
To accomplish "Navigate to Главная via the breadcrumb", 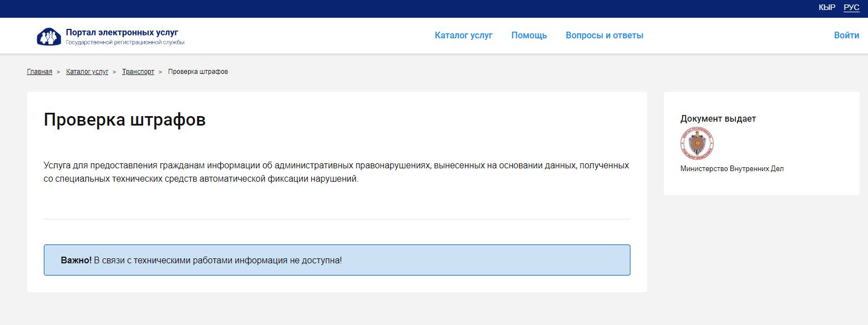I will [39, 72].
